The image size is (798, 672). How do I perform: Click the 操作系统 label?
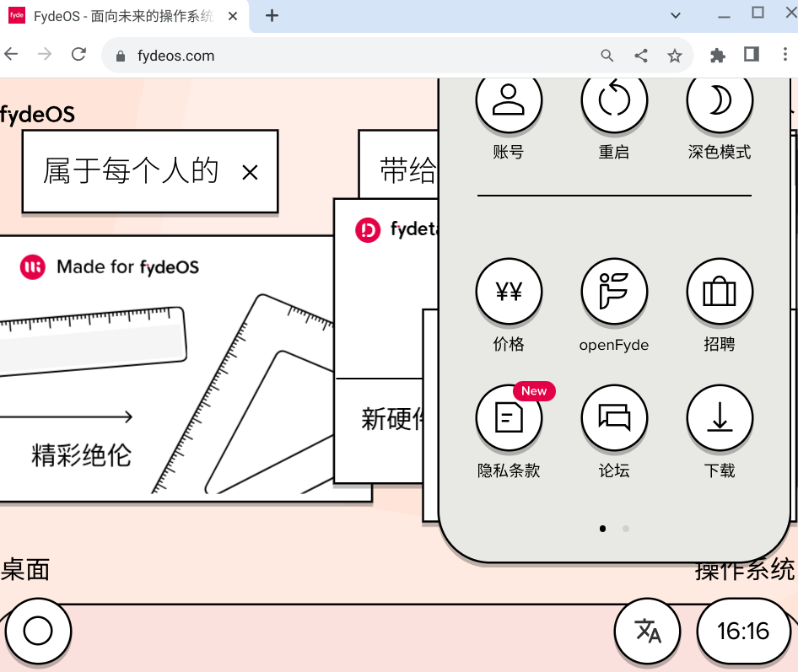[x=745, y=570]
